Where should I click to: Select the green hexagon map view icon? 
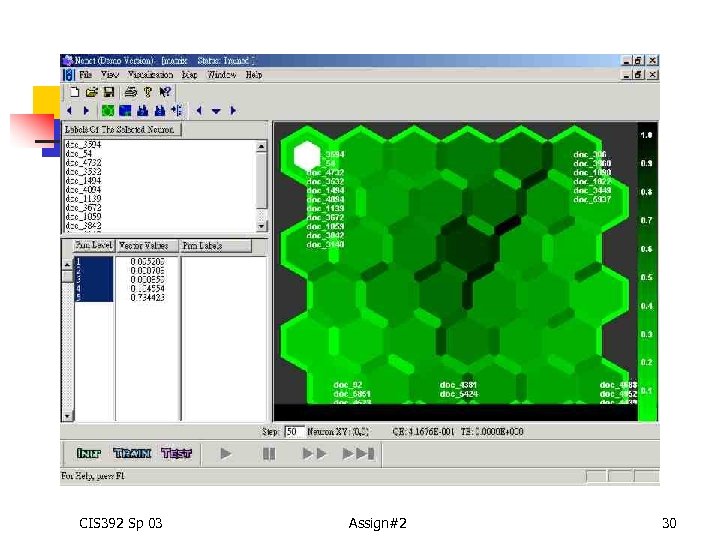click(108, 111)
